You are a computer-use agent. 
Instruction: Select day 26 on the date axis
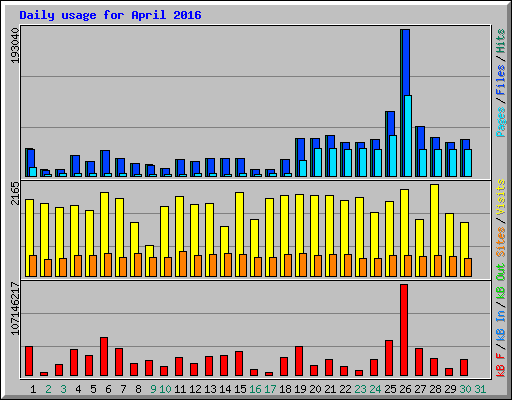[405, 389]
